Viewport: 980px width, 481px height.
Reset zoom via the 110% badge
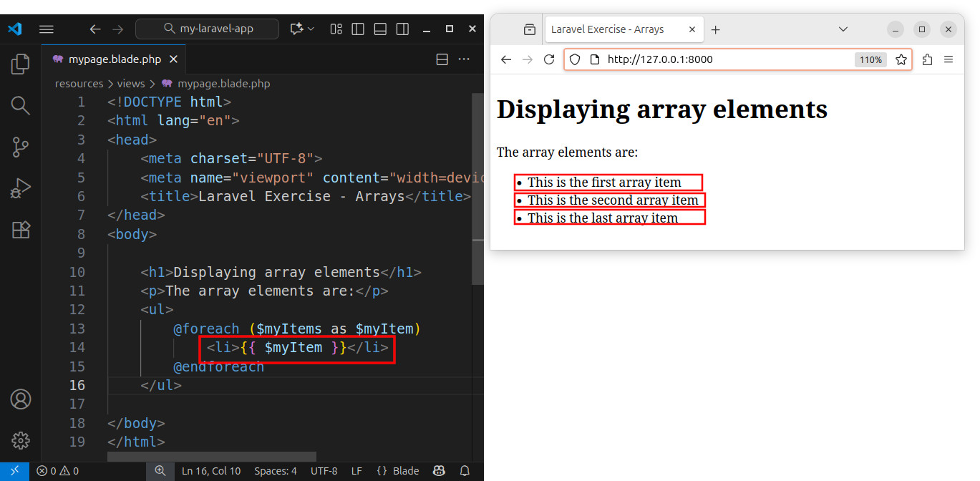coord(870,59)
